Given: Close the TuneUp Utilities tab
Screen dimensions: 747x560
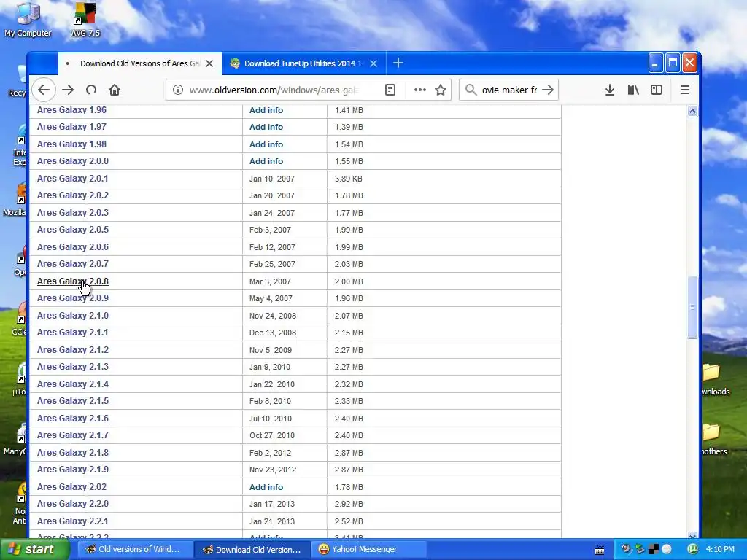Looking at the screenshot, I should click(x=373, y=63).
